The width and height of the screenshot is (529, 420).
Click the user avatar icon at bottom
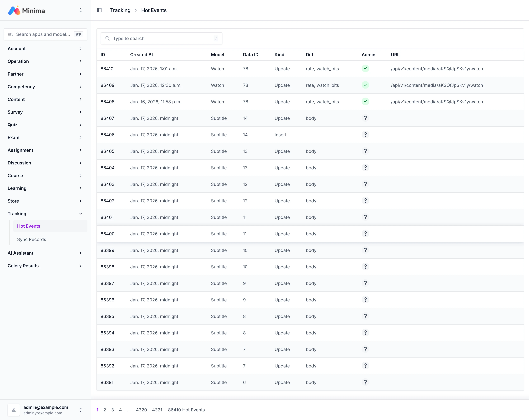[x=14, y=410]
